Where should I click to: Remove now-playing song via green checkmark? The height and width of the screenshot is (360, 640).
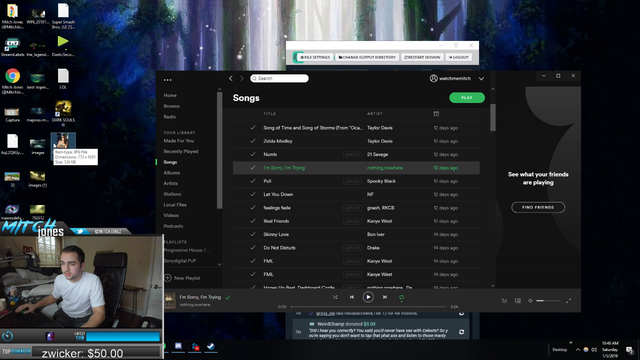228,298
